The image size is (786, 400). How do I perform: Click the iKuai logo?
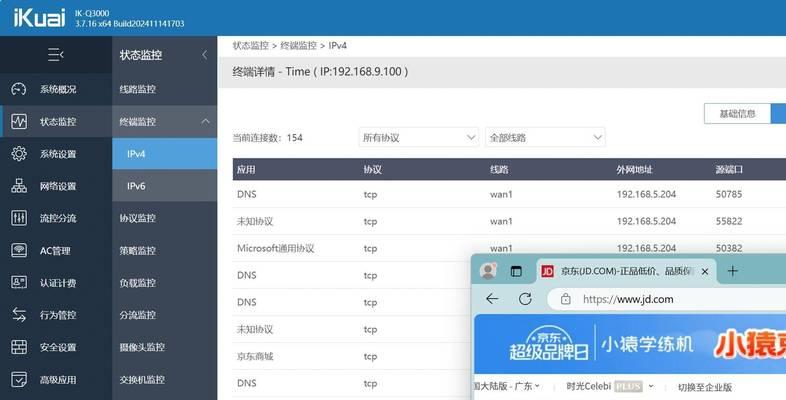tap(39, 18)
